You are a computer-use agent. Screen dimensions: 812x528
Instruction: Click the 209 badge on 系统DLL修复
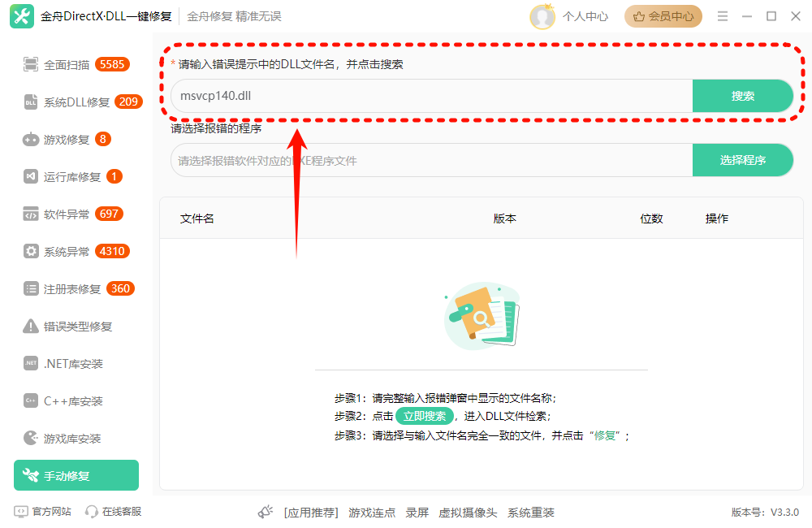(x=128, y=102)
